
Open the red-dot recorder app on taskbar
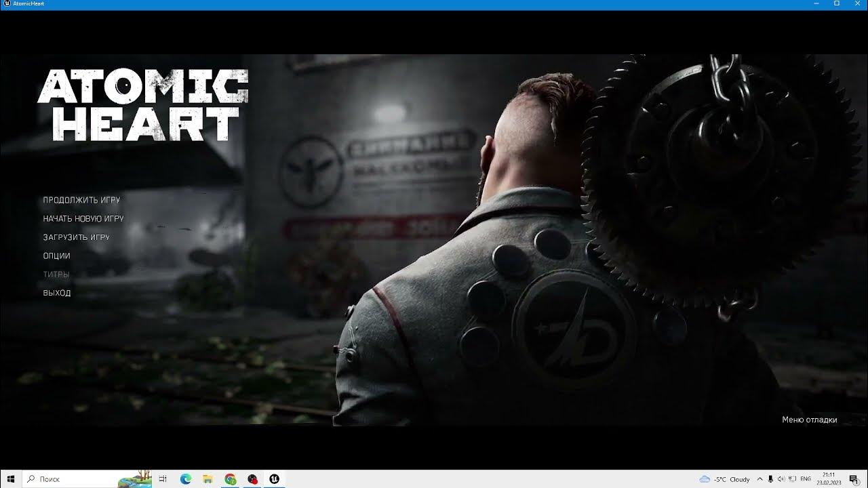click(252, 479)
